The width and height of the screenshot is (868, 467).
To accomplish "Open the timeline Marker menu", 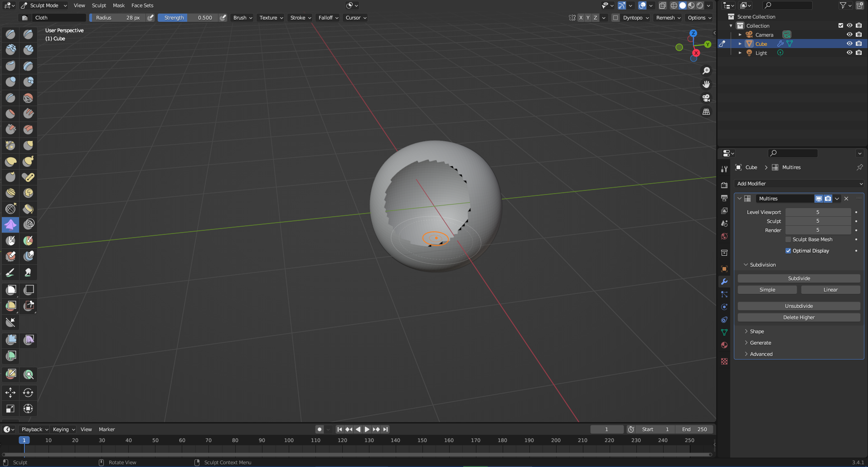I will click(x=107, y=429).
